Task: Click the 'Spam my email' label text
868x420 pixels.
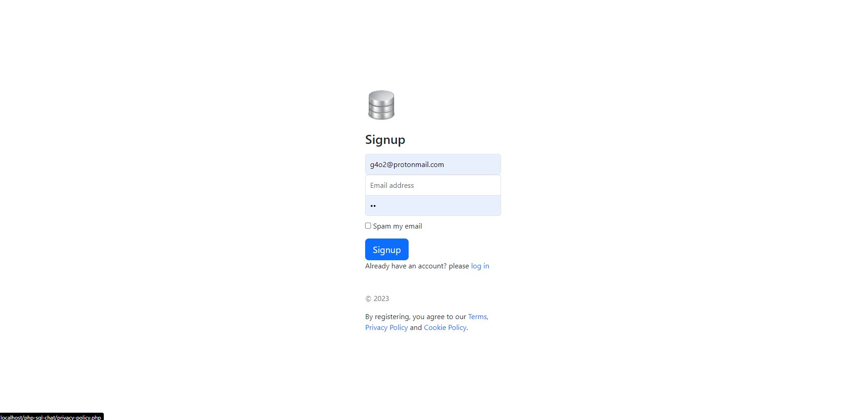Action: pos(397,226)
